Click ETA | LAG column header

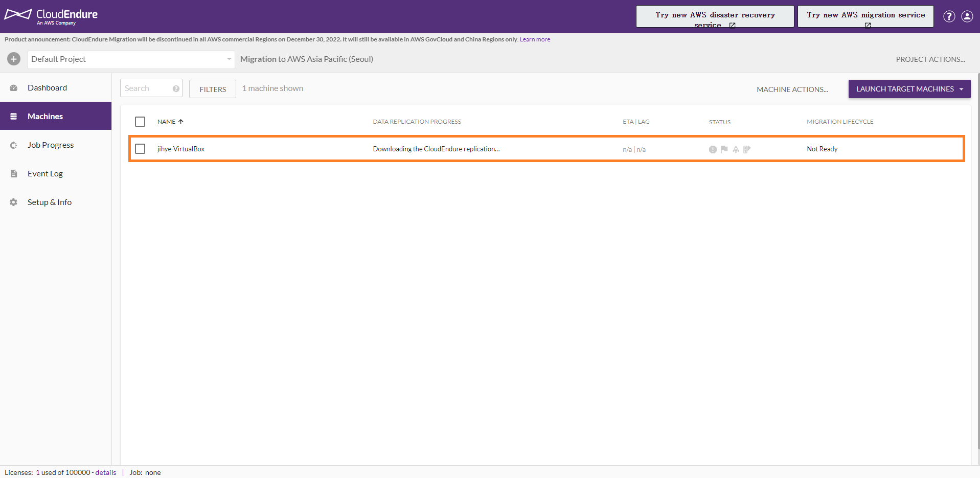tap(636, 122)
